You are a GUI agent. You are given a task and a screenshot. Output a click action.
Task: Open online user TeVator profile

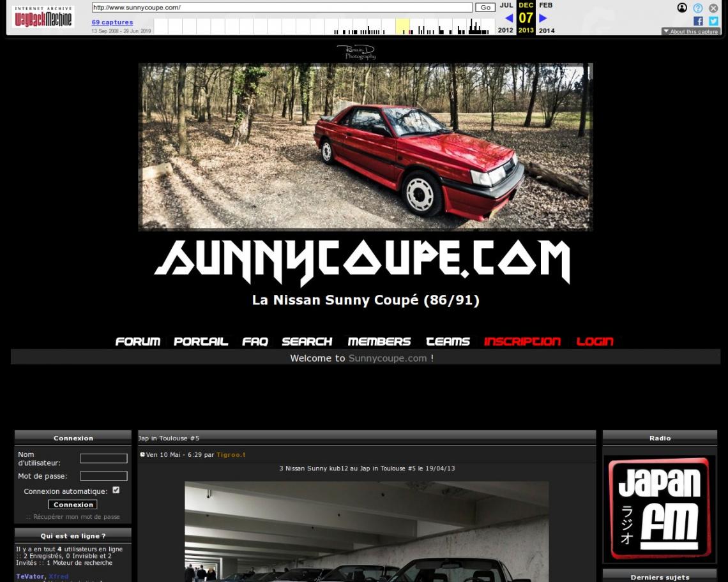tap(30, 576)
